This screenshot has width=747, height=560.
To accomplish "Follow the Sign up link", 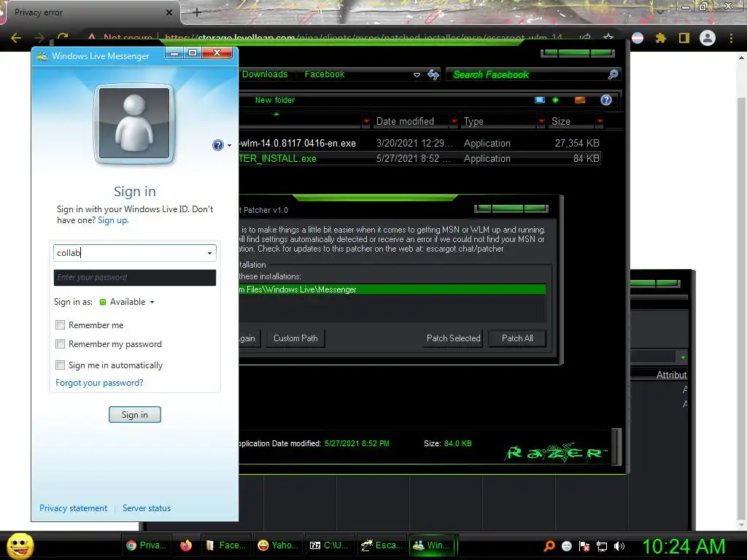I will click(x=113, y=220).
